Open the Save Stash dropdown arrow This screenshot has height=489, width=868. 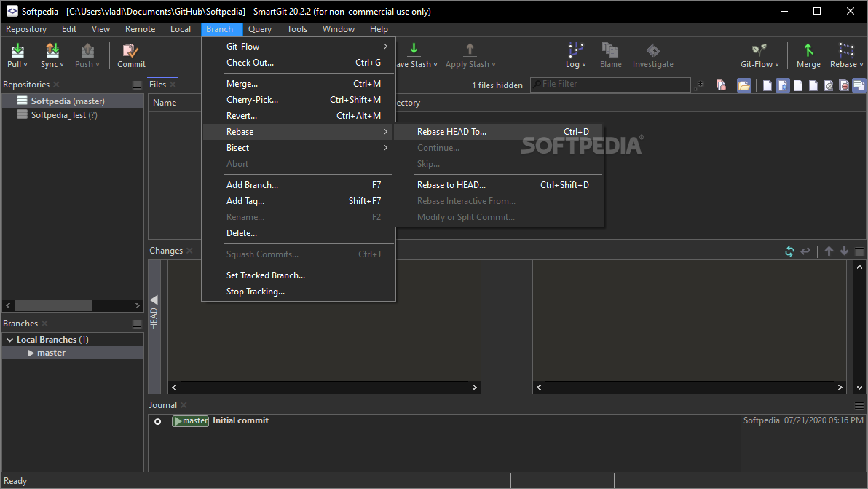click(435, 65)
